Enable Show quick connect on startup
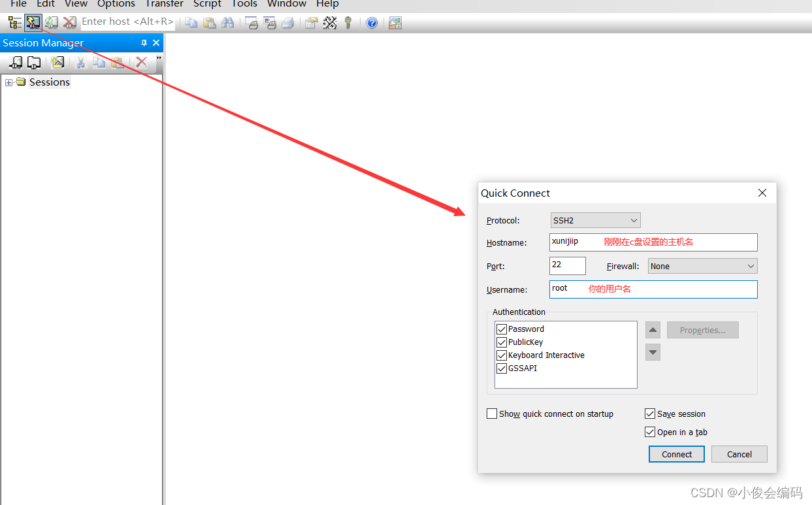812x505 pixels. (x=492, y=414)
